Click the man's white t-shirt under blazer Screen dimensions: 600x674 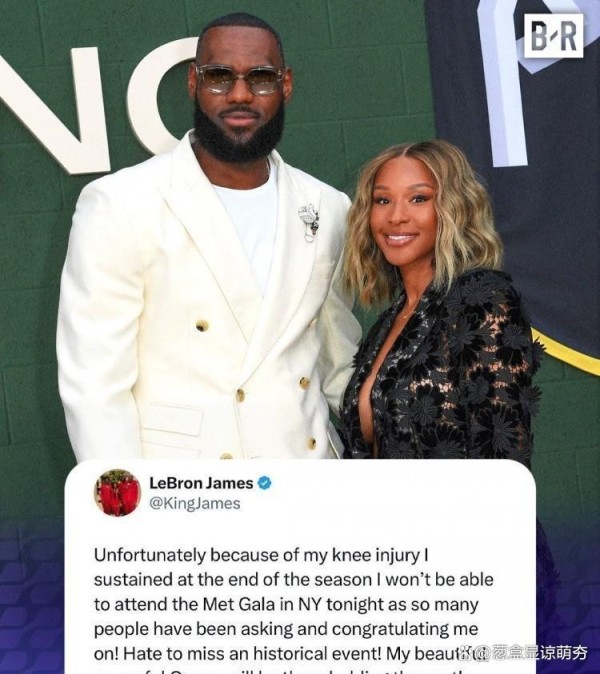coord(247,224)
